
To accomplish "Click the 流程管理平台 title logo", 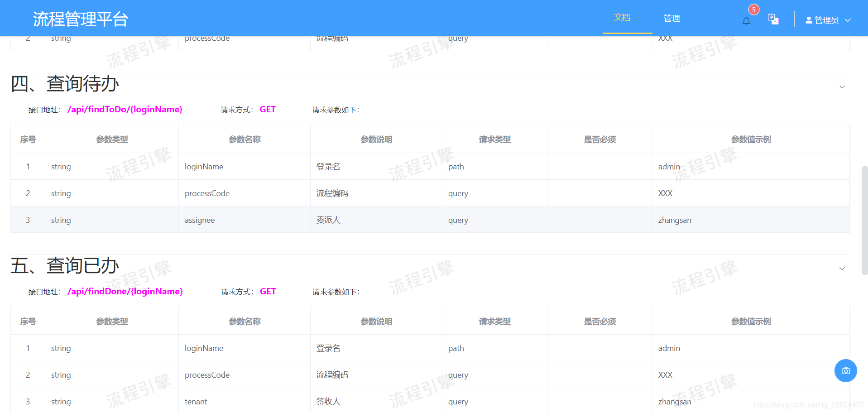I will click(x=81, y=19).
